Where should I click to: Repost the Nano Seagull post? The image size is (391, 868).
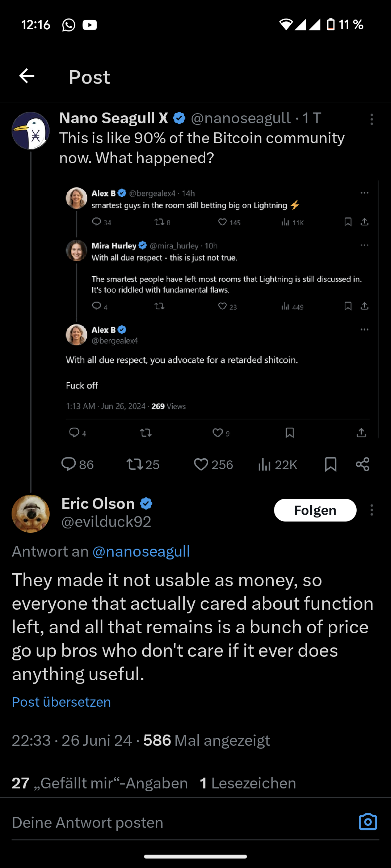tap(135, 464)
